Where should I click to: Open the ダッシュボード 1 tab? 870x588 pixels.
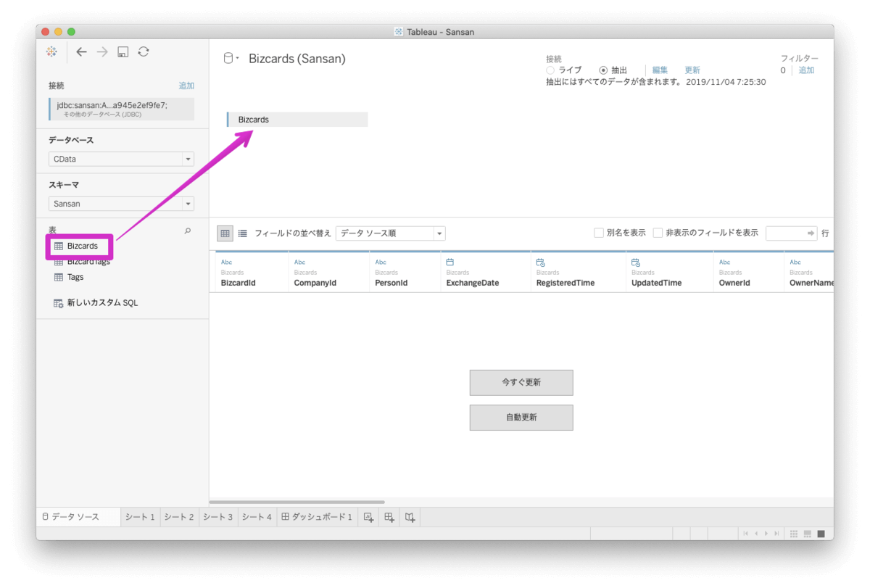click(x=317, y=517)
